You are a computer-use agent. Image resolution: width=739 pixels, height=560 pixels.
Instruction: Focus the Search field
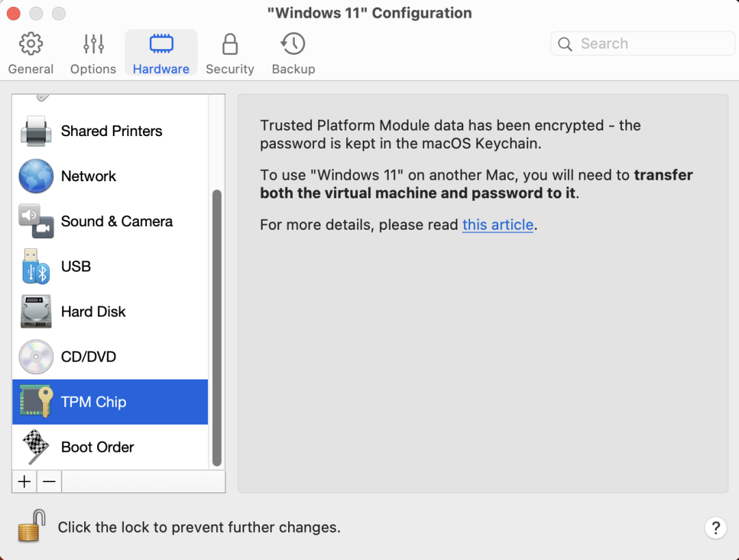(x=643, y=44)
